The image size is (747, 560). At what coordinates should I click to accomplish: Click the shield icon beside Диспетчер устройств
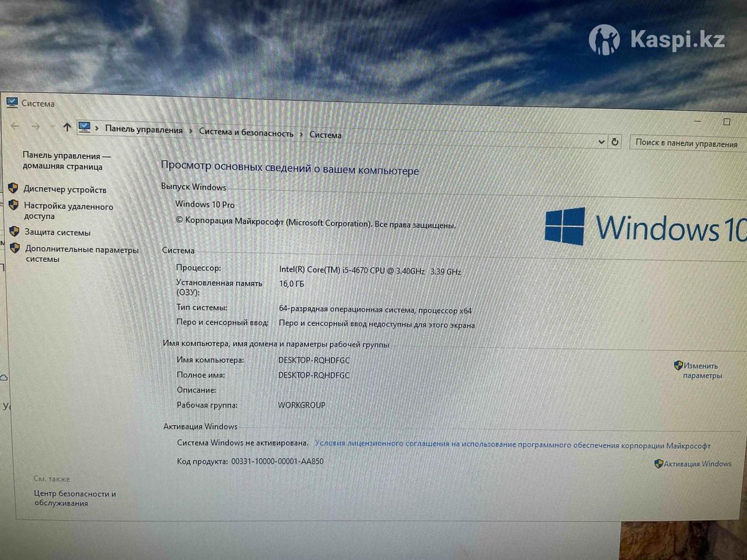coord(13,189)
